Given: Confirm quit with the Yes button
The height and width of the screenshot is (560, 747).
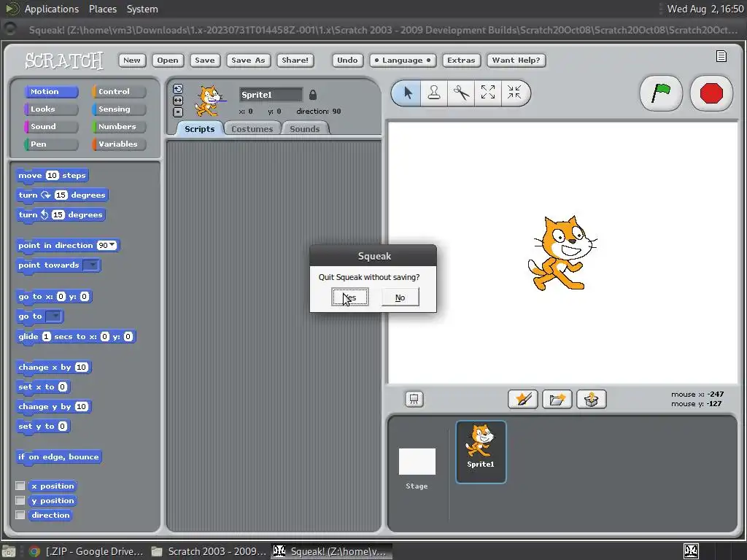Looking at the screenshot, I should coord(350,297).
